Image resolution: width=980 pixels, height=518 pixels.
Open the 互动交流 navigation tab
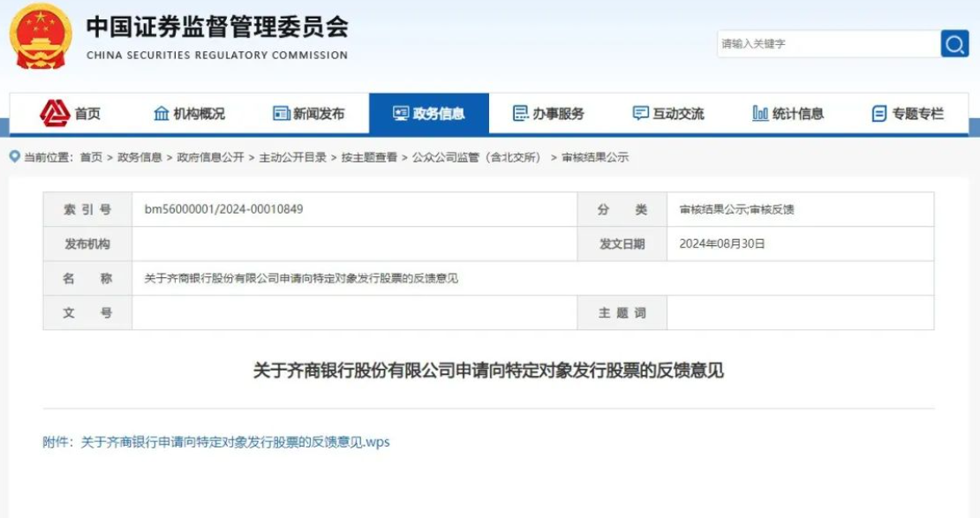coord(668,114)
